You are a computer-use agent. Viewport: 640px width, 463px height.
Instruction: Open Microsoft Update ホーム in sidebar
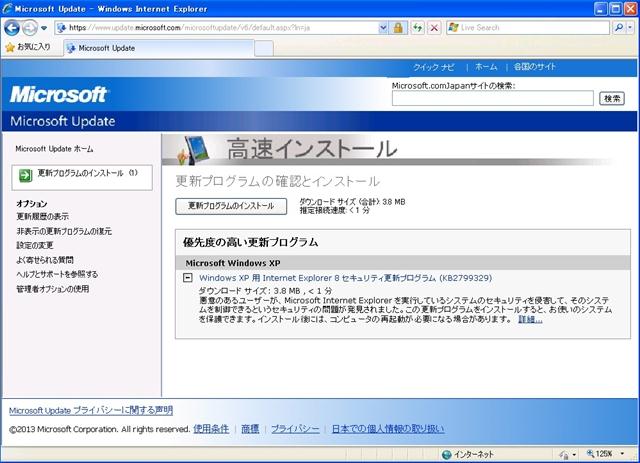54,149
